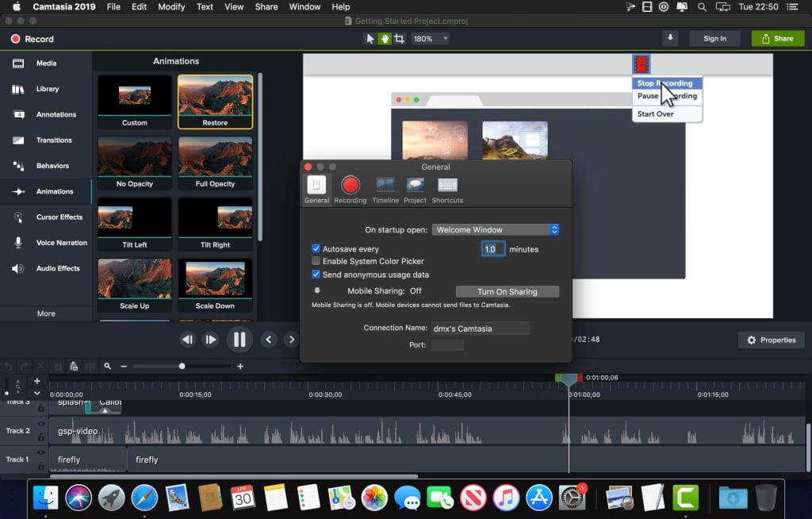The height and width of the screenshot is (519, 812).
Task: Open the 180% canvas zoom dropdown
Action: [x=429, y=37]
